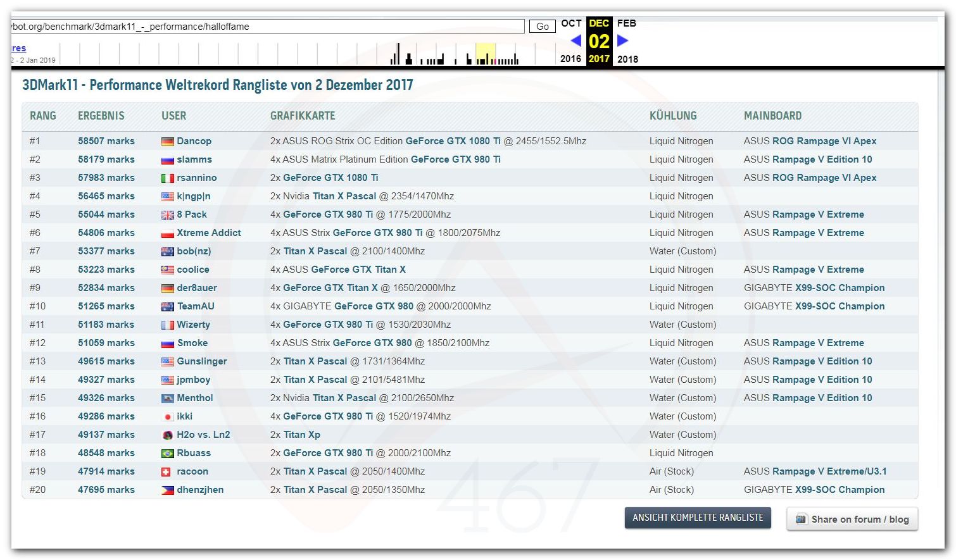Open the 56465 marks score link
Image resolution: width=956 pixels, height=560 pixels.
[106, 196]
